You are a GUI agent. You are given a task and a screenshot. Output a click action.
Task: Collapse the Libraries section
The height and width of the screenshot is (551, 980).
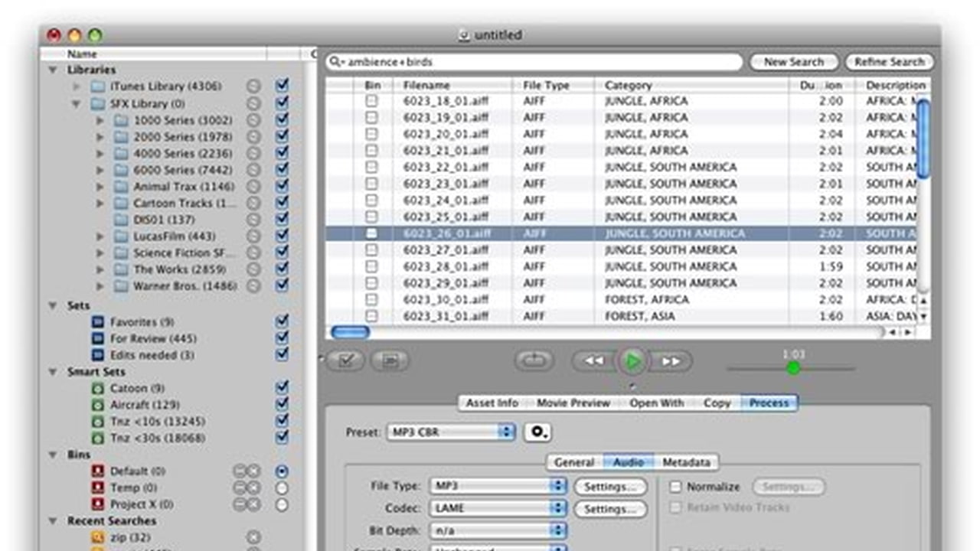coord(53,70)
